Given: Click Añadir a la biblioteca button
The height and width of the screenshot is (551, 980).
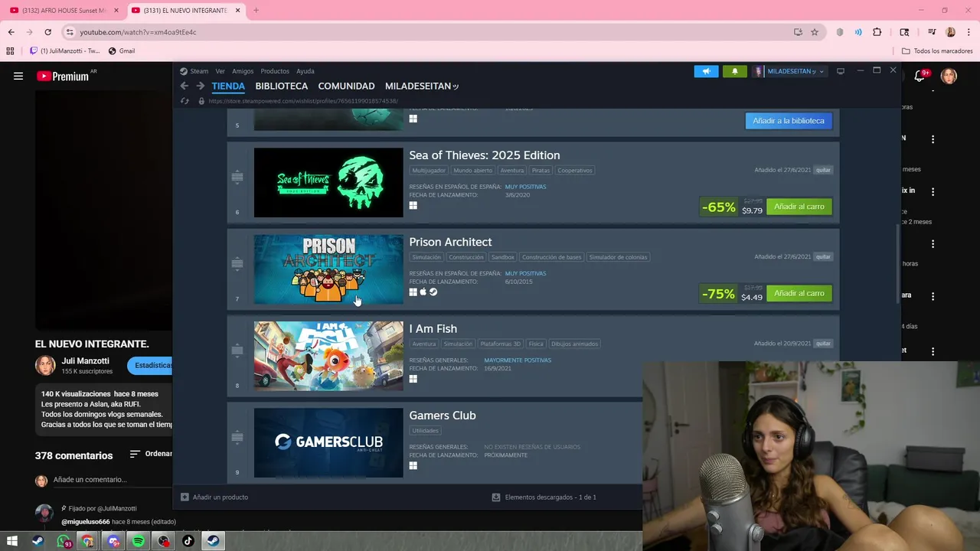Looking at the screenshot, I should 789,121.
